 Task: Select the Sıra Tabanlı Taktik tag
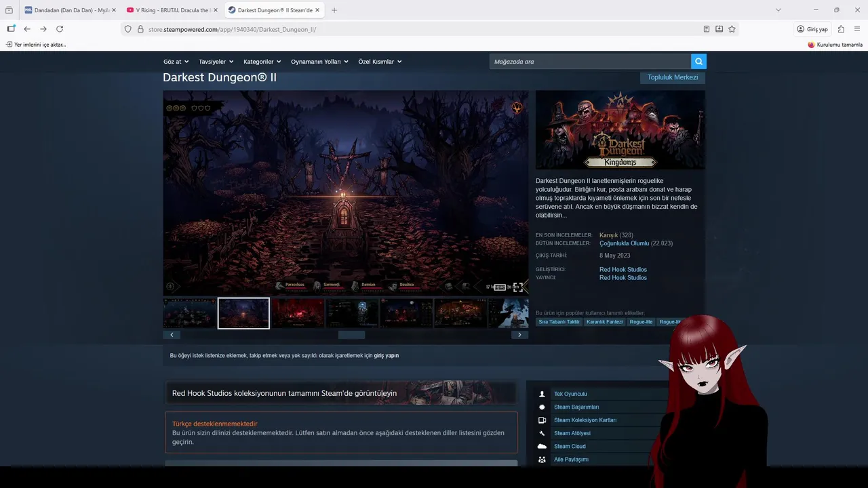559,322
